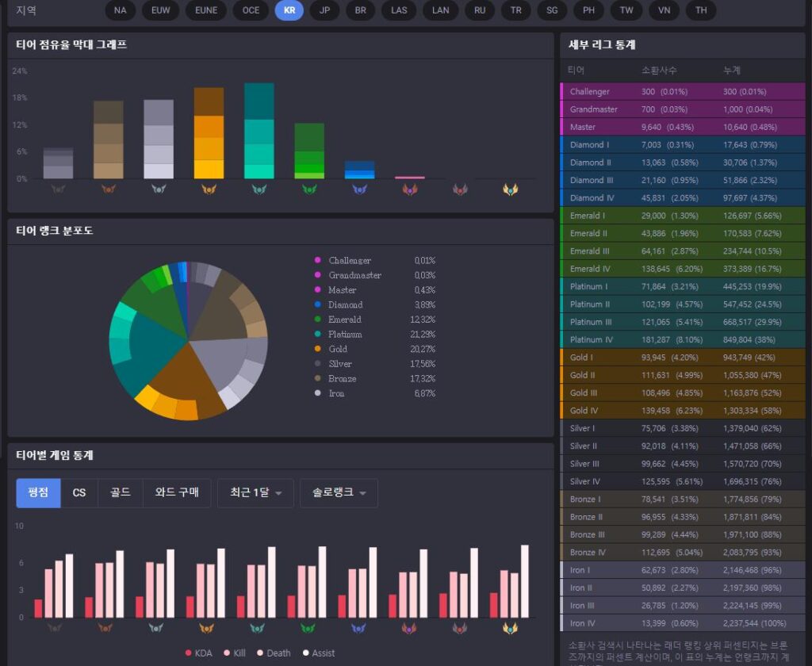Select the Master emblem under the KDA stats chart

click(x=409, y=628)
